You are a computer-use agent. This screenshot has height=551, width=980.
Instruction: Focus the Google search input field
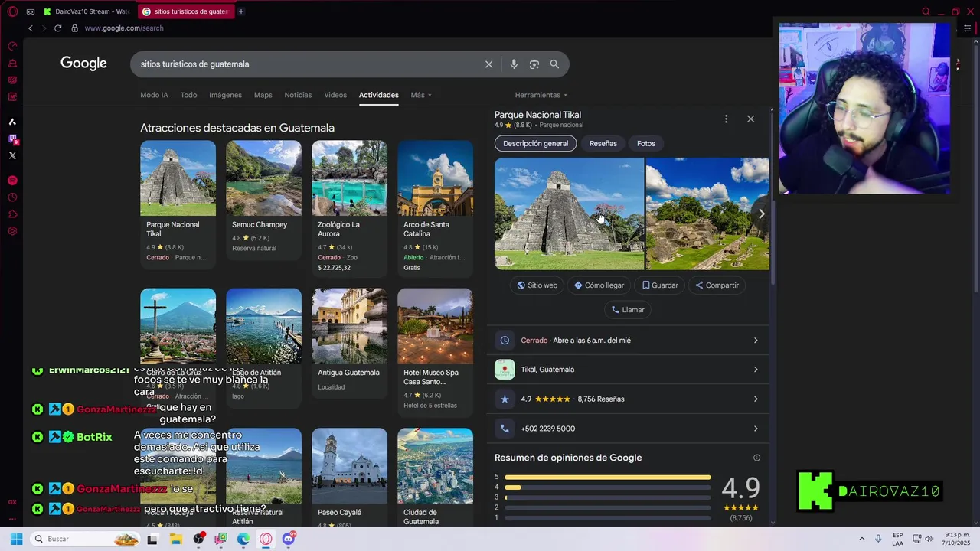(x=306, y=64)
